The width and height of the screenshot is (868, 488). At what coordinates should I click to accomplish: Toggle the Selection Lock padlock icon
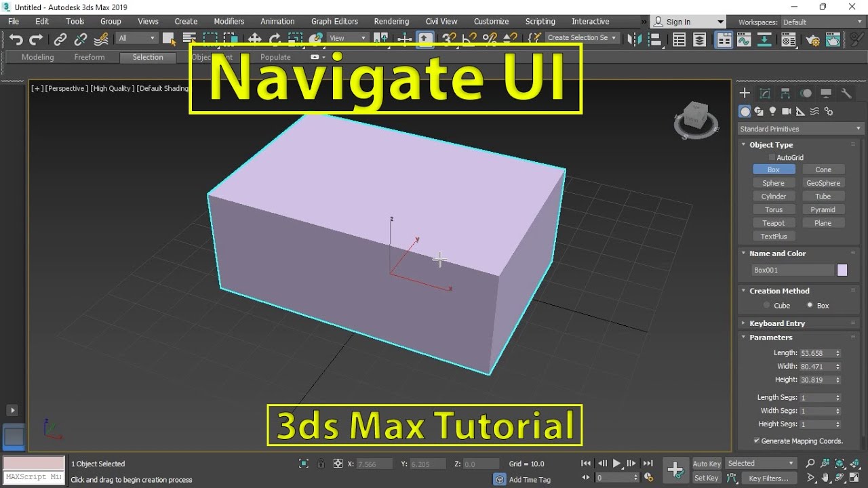coord(320,464)
